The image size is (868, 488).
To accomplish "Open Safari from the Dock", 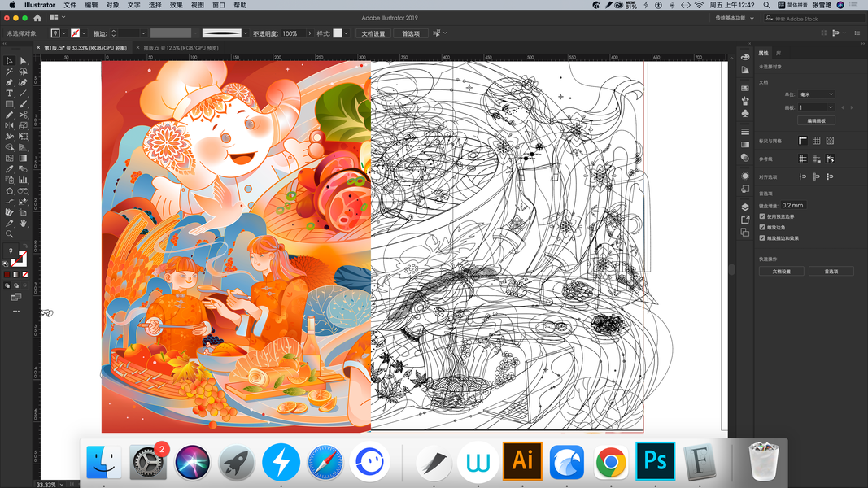I will pyautogui.click(x=325, y=461).
